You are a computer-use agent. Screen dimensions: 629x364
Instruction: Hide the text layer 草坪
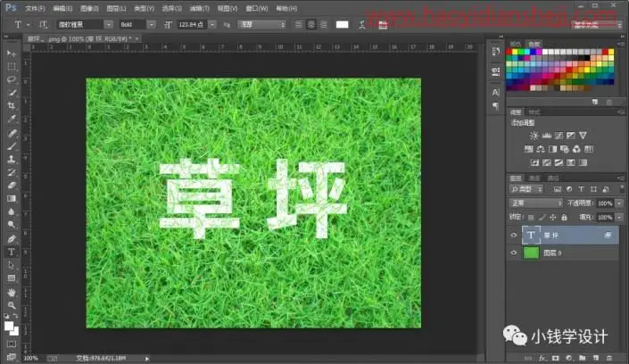tap(514, 236)
